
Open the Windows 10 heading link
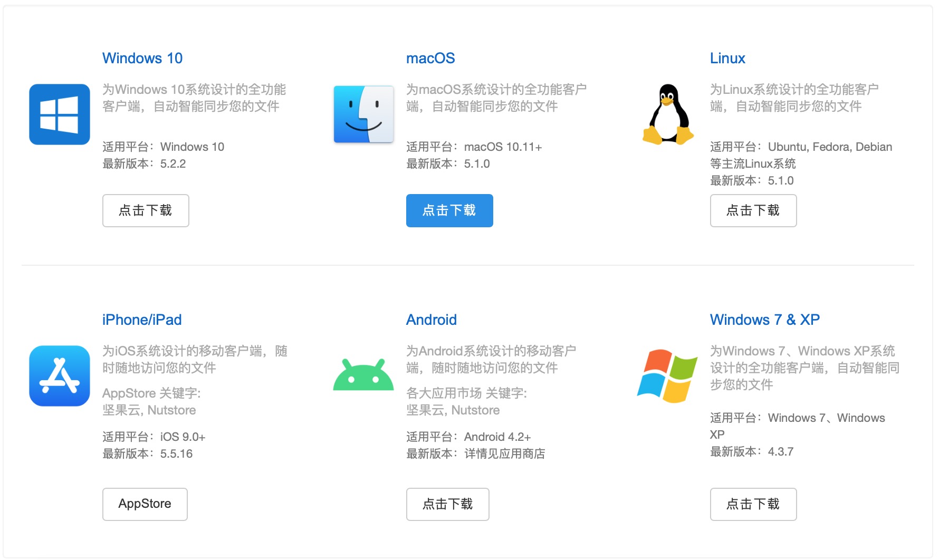point(142,58)
